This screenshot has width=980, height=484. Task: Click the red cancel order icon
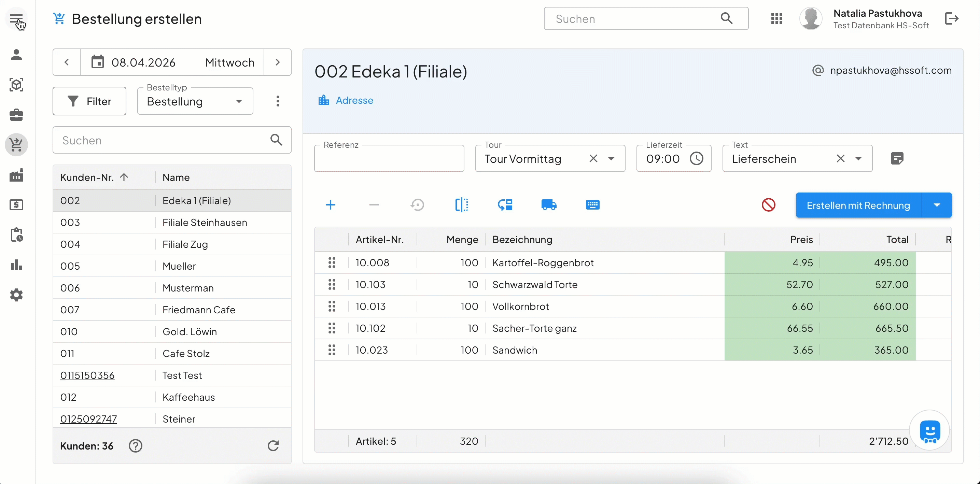[x=768, y=205]
